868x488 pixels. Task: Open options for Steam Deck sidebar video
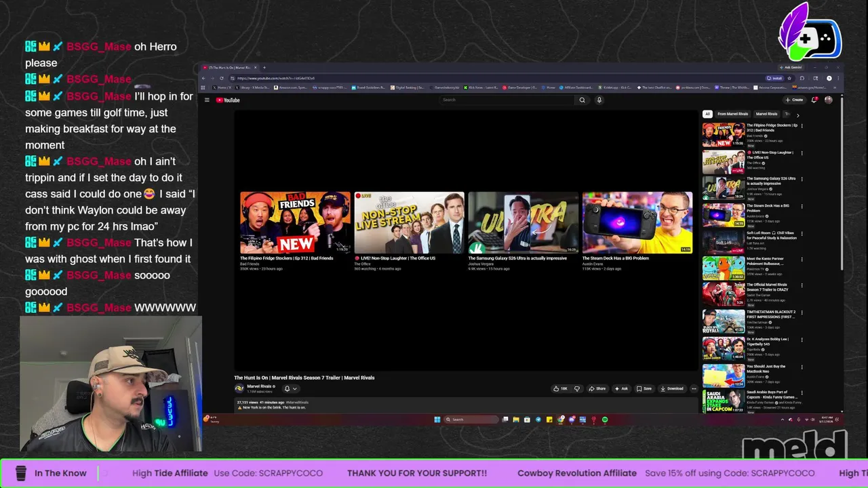(802, 207)
